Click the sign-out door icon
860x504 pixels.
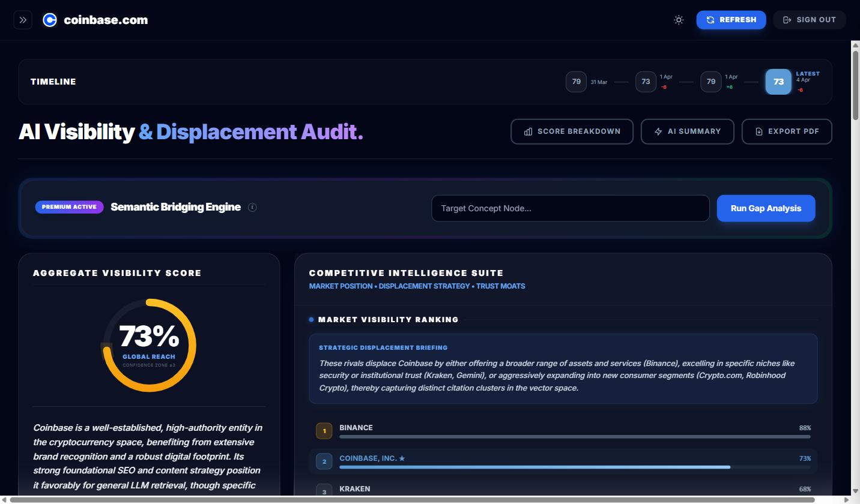pyautogui.click(x=787, y=19)
